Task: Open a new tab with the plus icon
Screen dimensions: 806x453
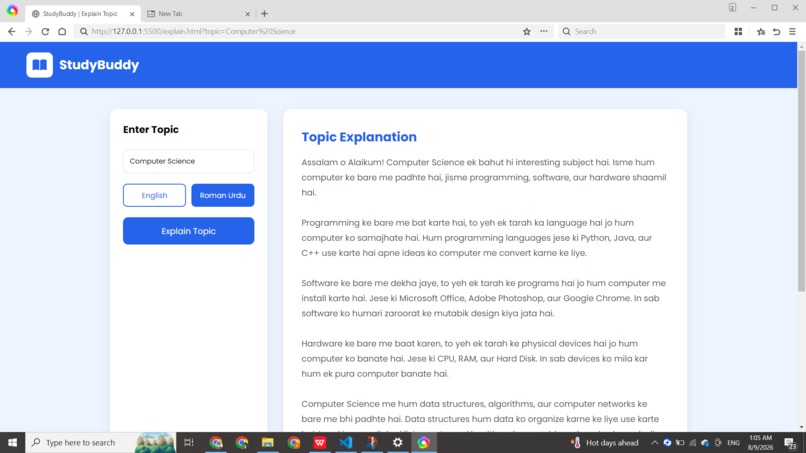Action: [264, 14]
